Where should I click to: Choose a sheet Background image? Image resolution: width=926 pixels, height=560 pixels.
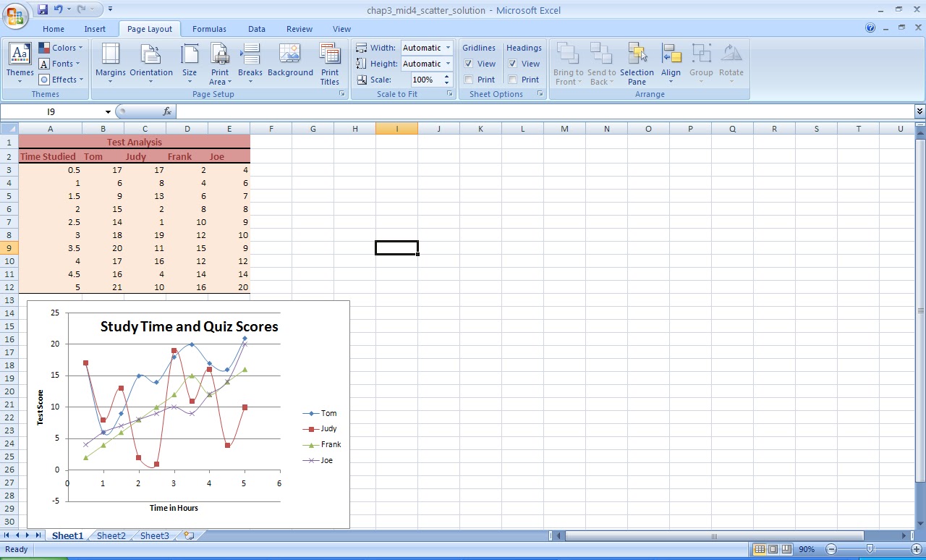[x=290, y=61]
